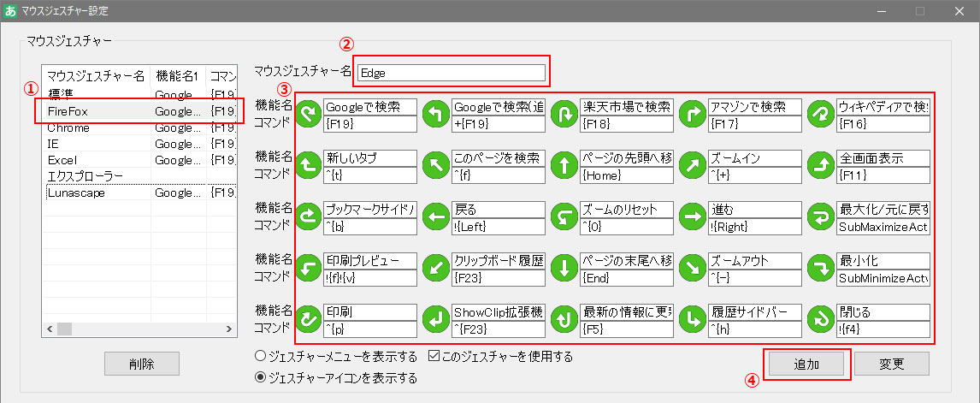Click left-arrow icon beside 戻る
Viewport: 980px width, 403px height.
(436, 218)
